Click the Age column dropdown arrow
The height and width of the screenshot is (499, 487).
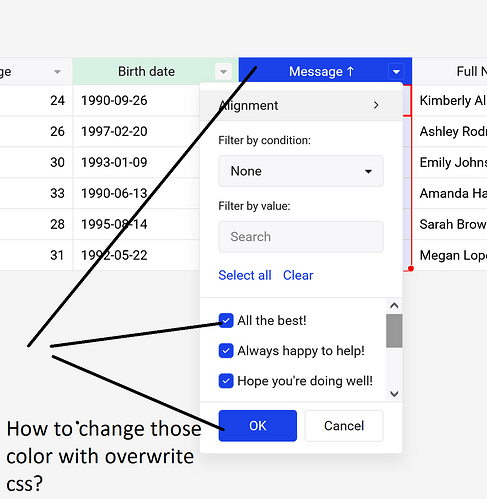point(57,72)
